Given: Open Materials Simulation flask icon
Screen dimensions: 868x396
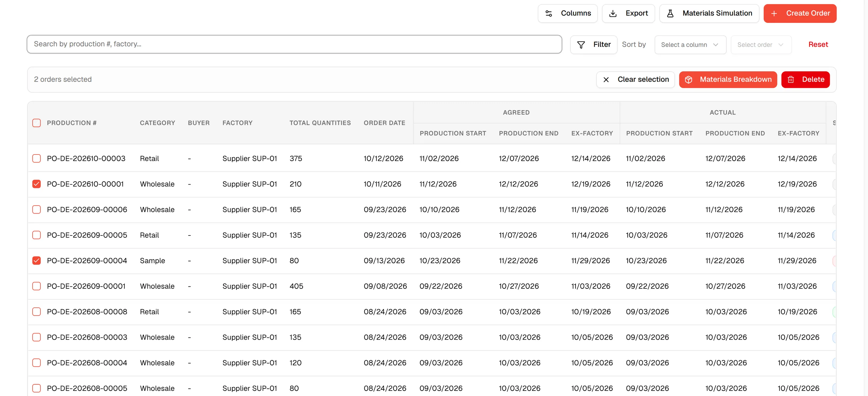Looking at the screenshot, I should (x=670, y=14).
